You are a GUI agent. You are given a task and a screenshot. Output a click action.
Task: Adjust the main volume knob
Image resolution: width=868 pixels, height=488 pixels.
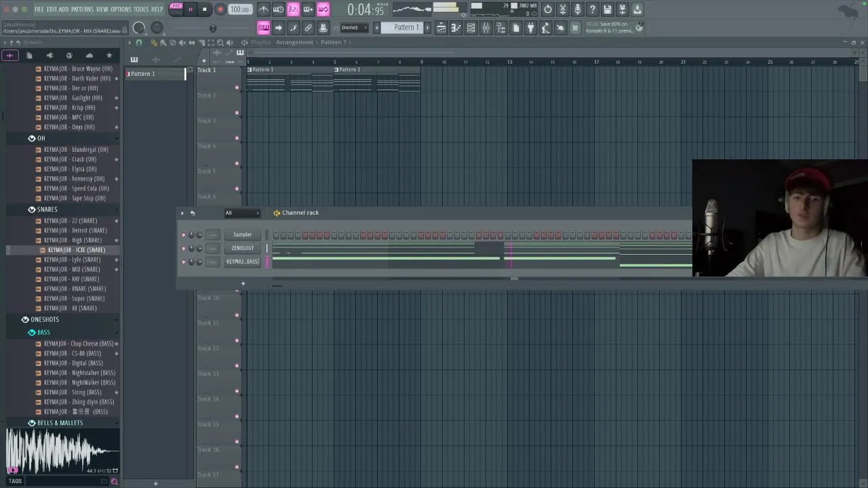click(139, 28)
